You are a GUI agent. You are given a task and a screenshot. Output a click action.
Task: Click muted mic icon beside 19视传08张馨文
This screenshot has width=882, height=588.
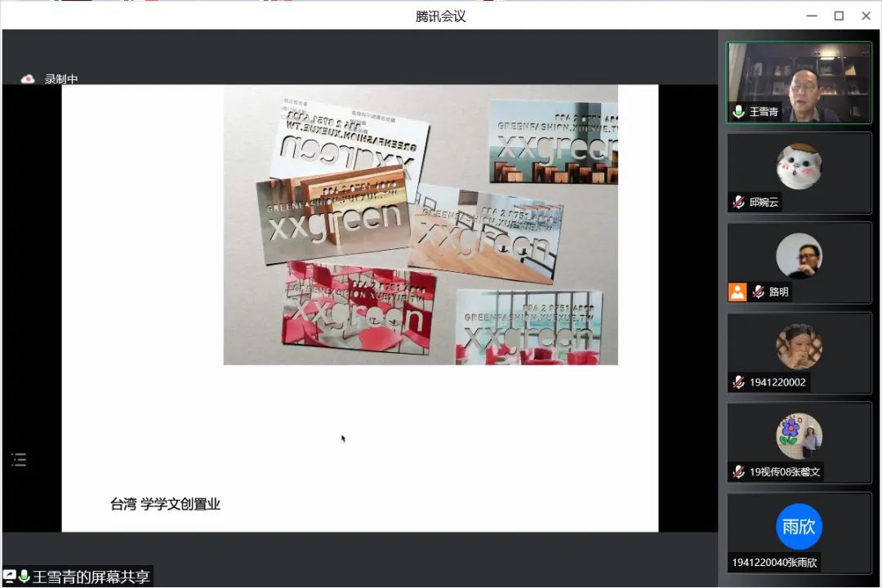click(x=738, y=471)
